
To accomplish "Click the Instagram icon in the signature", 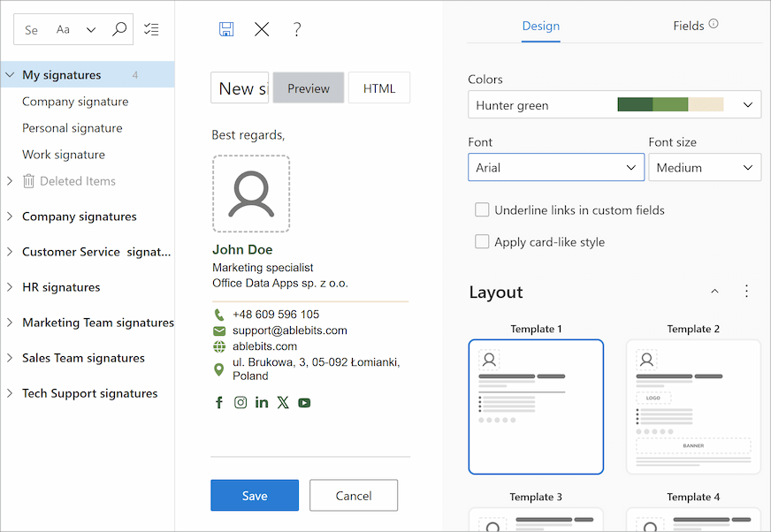I will (x=240, y=402).
